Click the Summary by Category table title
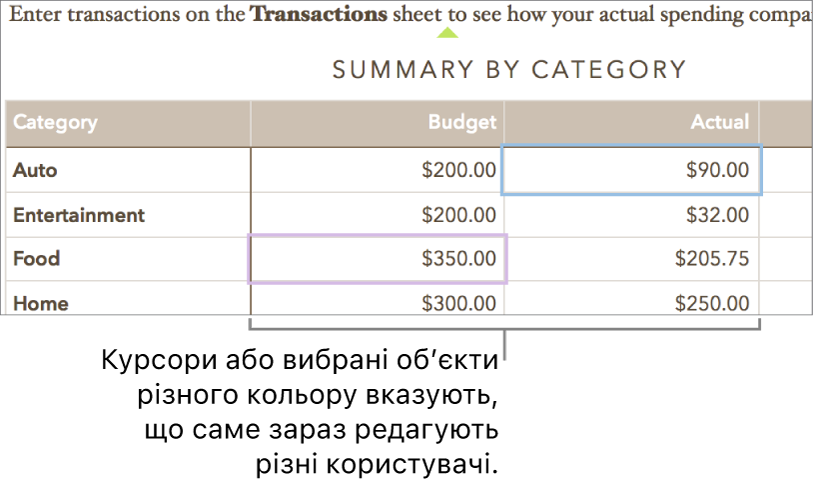The width and height of the screenshot is (814, 489). coord(509,69)
